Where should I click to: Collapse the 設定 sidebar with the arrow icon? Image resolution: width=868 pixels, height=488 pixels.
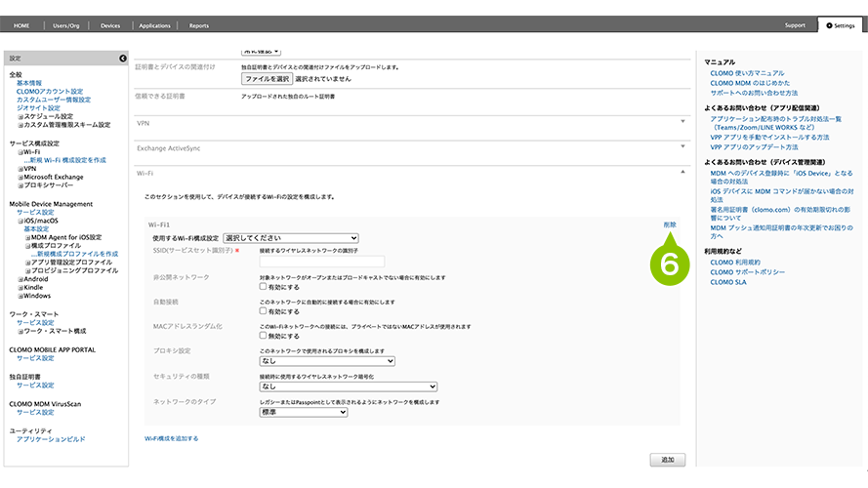click(x=123, y=59)
